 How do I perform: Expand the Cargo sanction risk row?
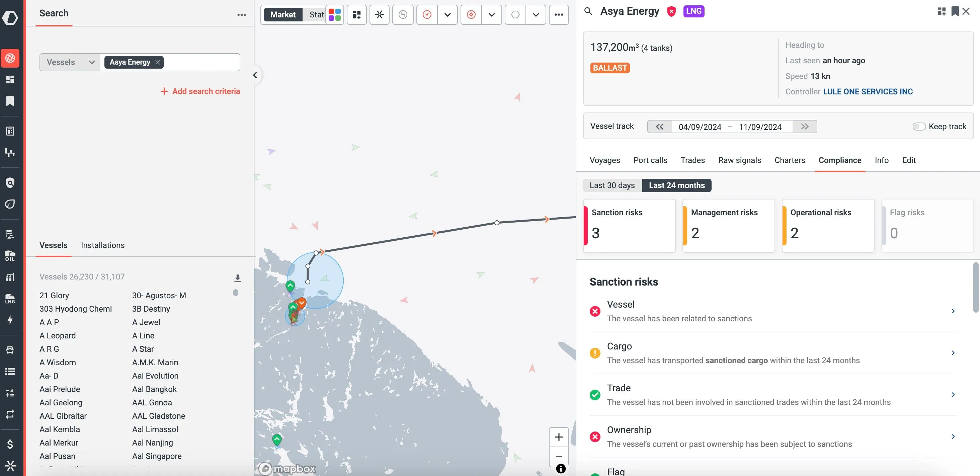953,353
